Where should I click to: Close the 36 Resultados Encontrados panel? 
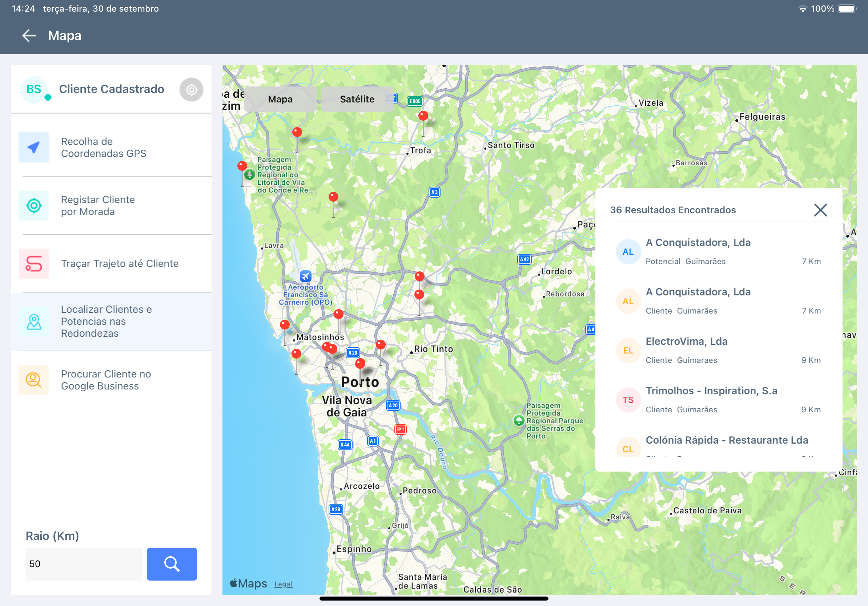820,210
